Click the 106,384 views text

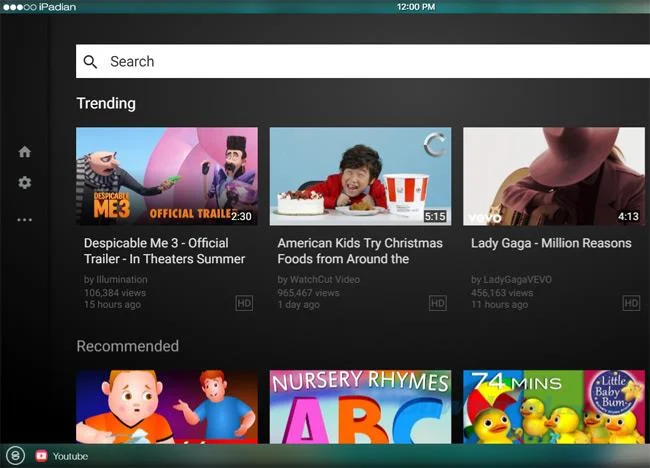115,293
